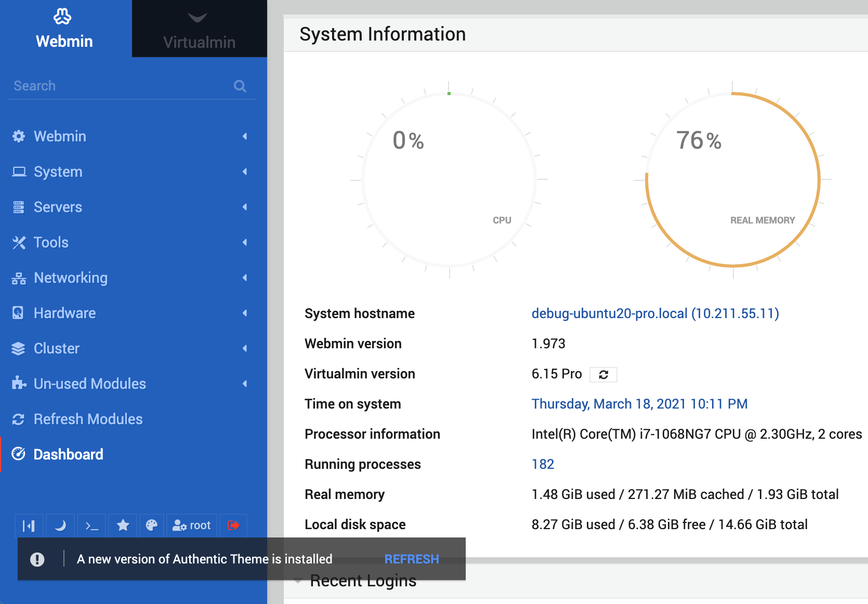Refresh the Virtualmin version check
The image size is (868, 604).
click(x=603, y=374)
